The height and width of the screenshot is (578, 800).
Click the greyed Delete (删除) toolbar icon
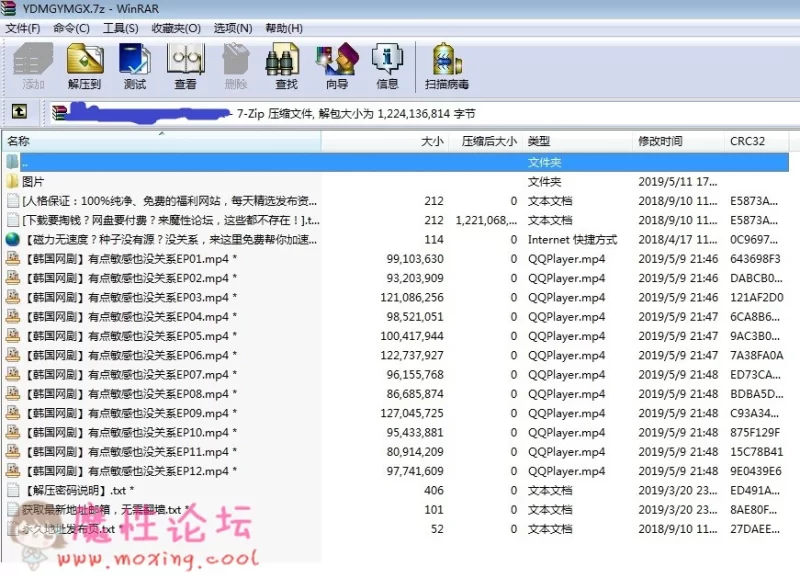[236, 60]
